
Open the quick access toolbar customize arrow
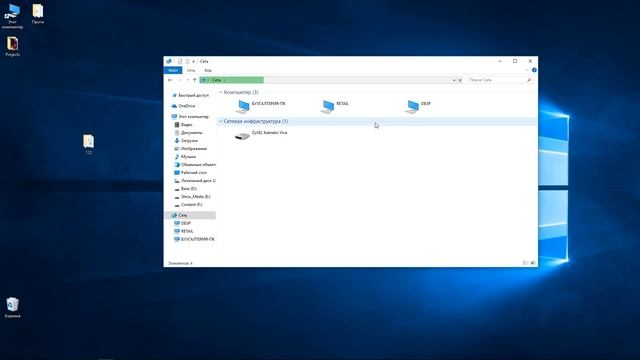point(193,61)
